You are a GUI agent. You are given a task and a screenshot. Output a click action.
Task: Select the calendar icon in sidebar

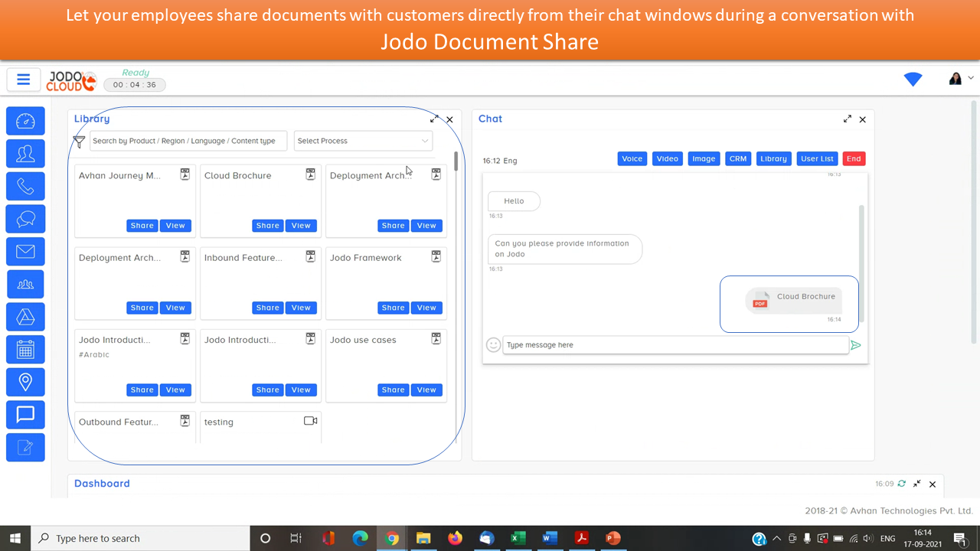(x=25, y=350)
